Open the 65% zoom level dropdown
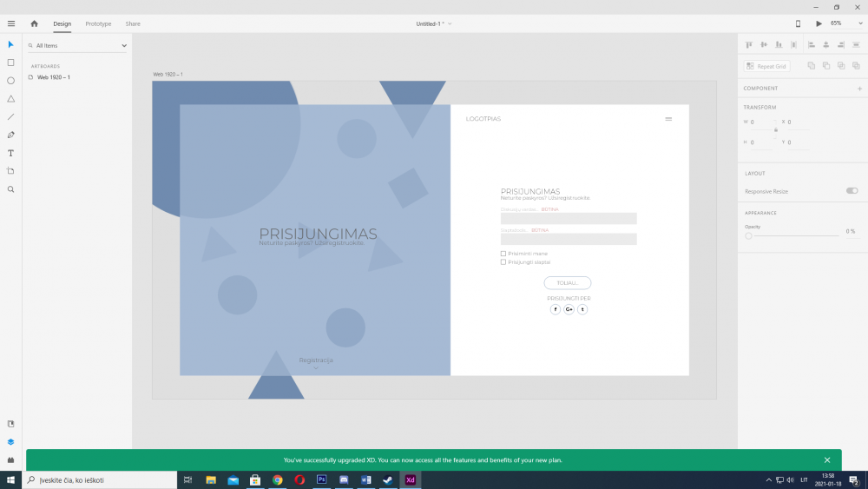This screenshot has height=489, width=868. click(840, 23)
